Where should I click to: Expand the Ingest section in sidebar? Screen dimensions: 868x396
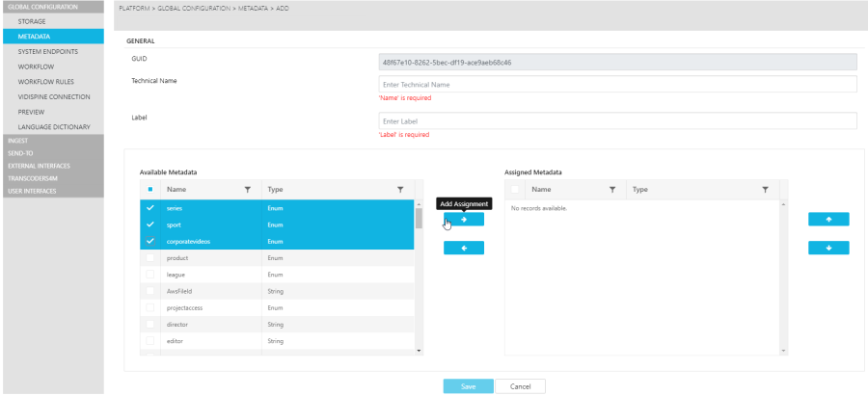tap(19, 141)
